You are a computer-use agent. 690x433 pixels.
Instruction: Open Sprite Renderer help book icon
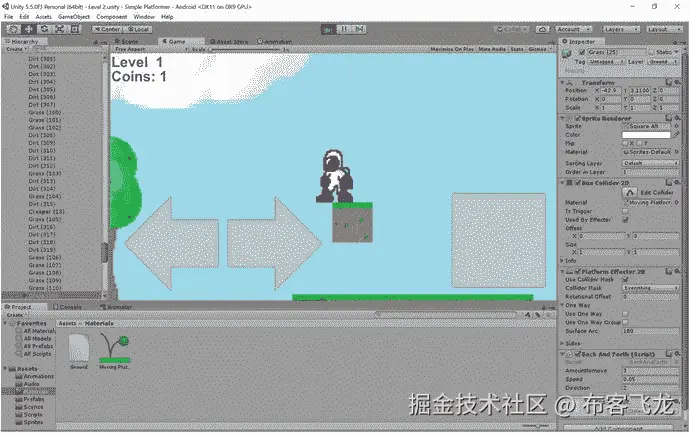coord(669,118)
